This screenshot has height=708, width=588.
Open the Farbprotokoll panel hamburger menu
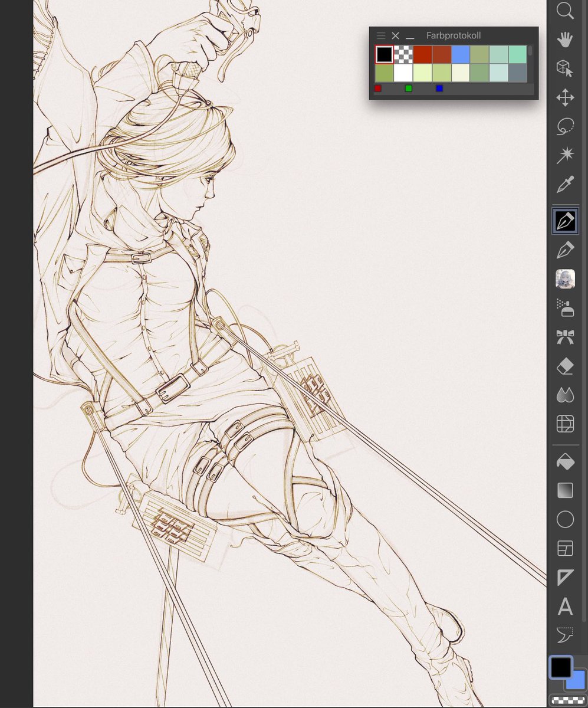[x=381, y=36]
